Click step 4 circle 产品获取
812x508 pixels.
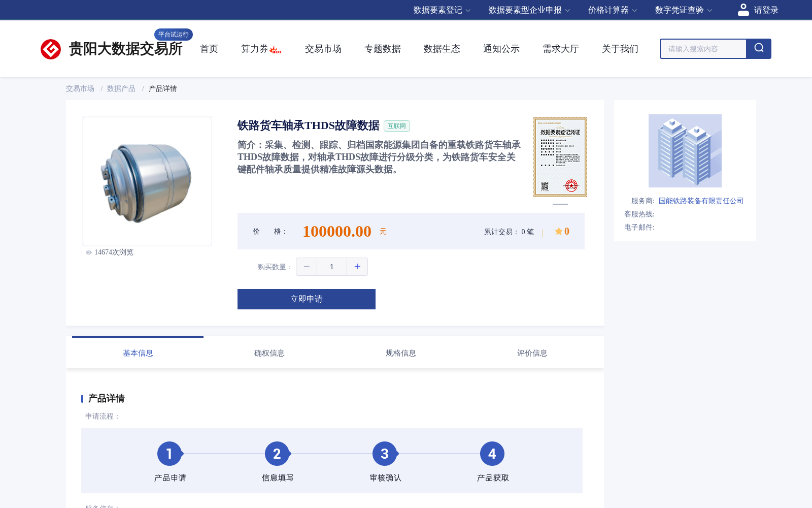point(492,454)
